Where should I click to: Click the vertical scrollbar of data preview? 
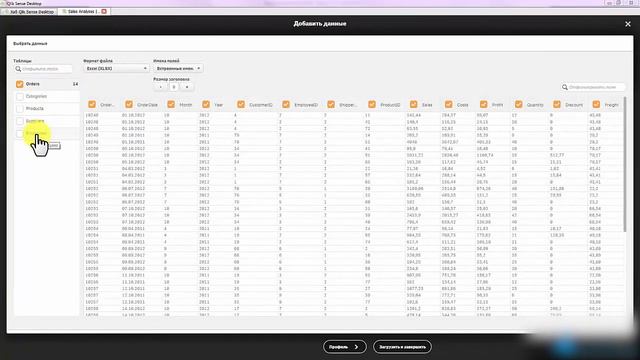[x=625, y=164]
